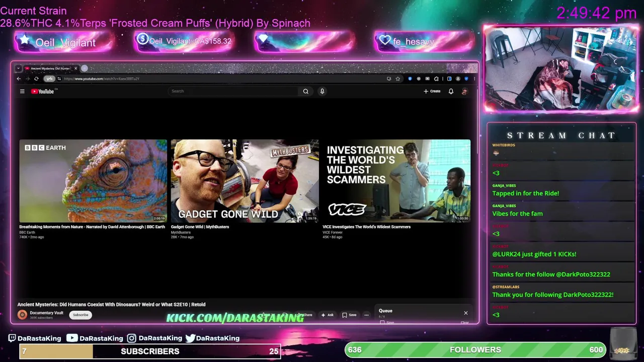Click the webcam overlay in the corner
644x362 pixels.
pos(561,68)
